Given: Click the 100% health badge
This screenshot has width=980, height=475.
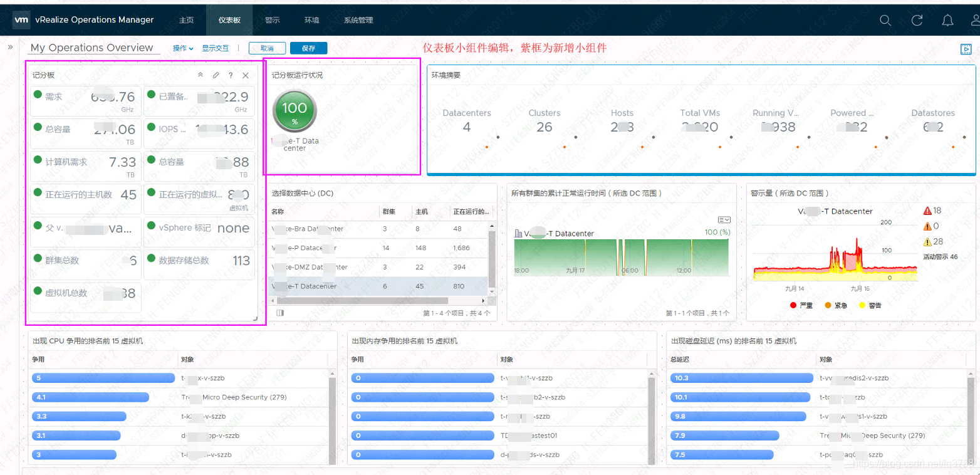Looking at the screenshot, I should pos(295,112).
